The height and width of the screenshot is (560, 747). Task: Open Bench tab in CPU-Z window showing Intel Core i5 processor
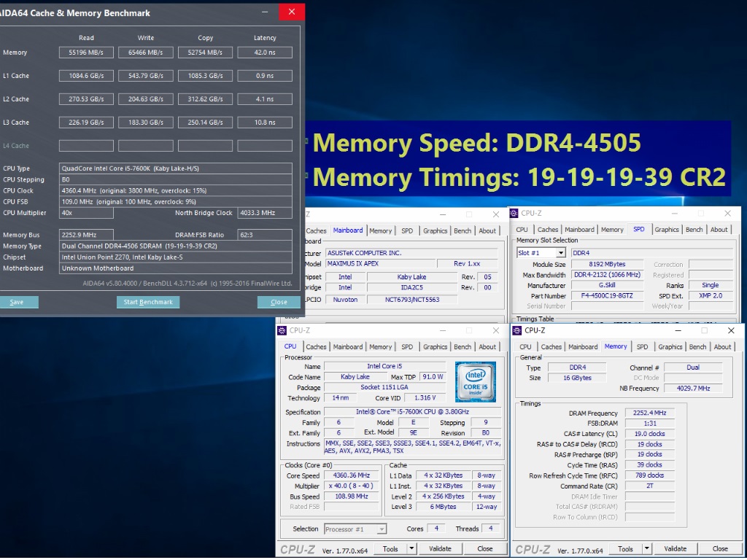[x=462, y=346]
